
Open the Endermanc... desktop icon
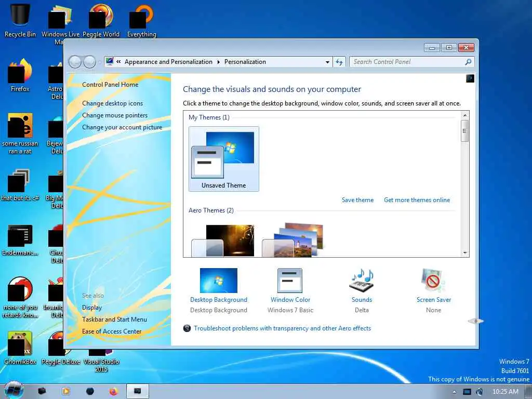[x=20, y=240]
